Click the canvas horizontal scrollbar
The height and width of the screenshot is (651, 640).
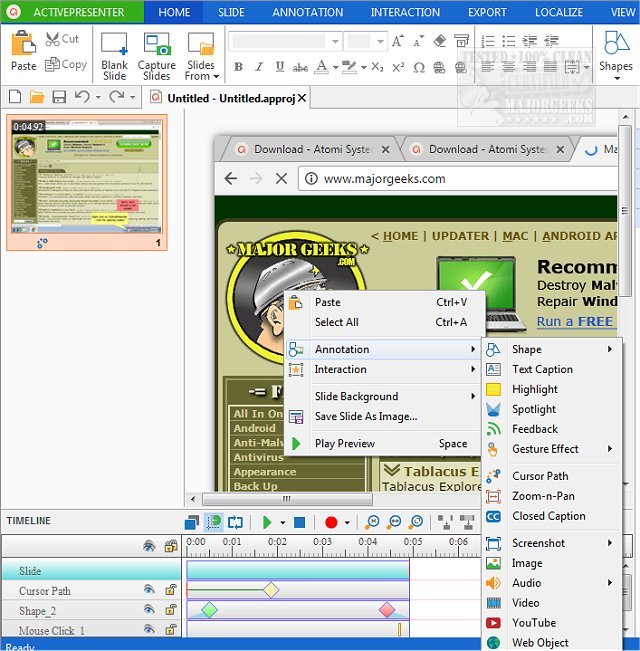click(x=286, y=499)
